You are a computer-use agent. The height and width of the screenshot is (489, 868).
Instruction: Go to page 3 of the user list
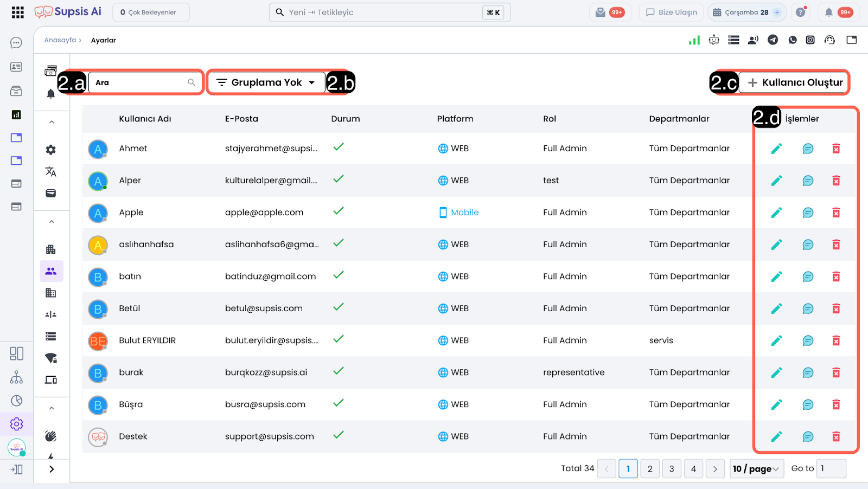coord(672,469)
